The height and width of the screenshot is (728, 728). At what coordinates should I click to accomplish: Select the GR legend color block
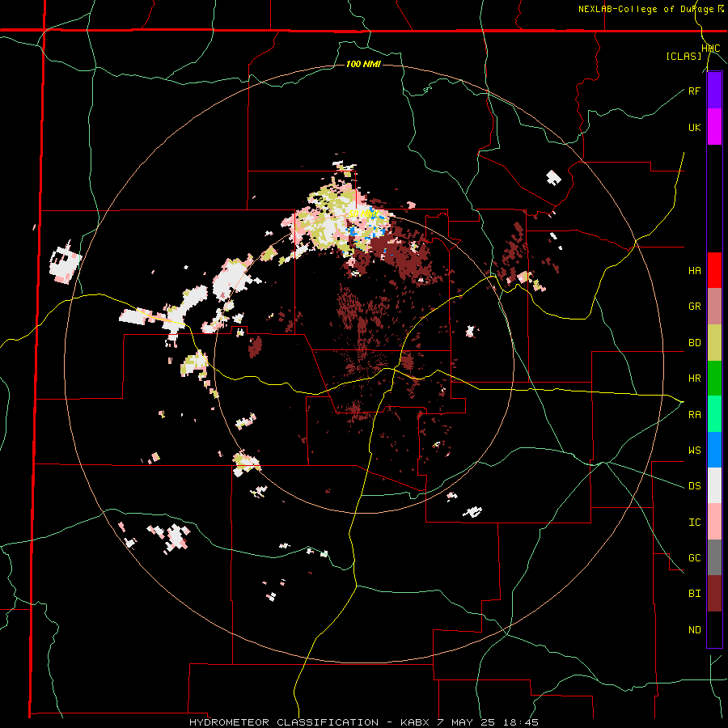714,307
